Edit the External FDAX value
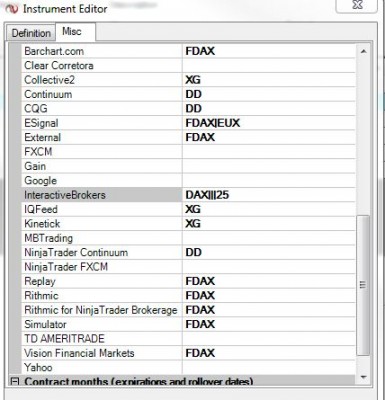The height and width of the screenshot is (400, 385). coord(269,137)
